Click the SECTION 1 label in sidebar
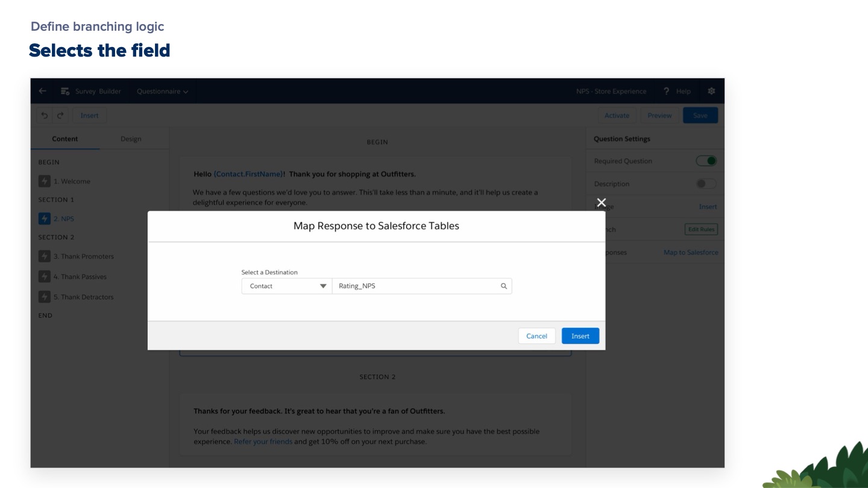 [x=57, y=200]
